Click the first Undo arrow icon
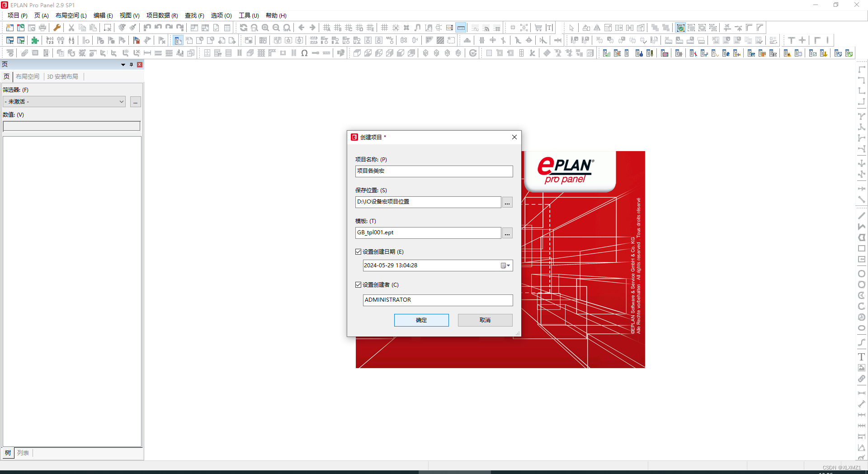 (x=147, y=28)
